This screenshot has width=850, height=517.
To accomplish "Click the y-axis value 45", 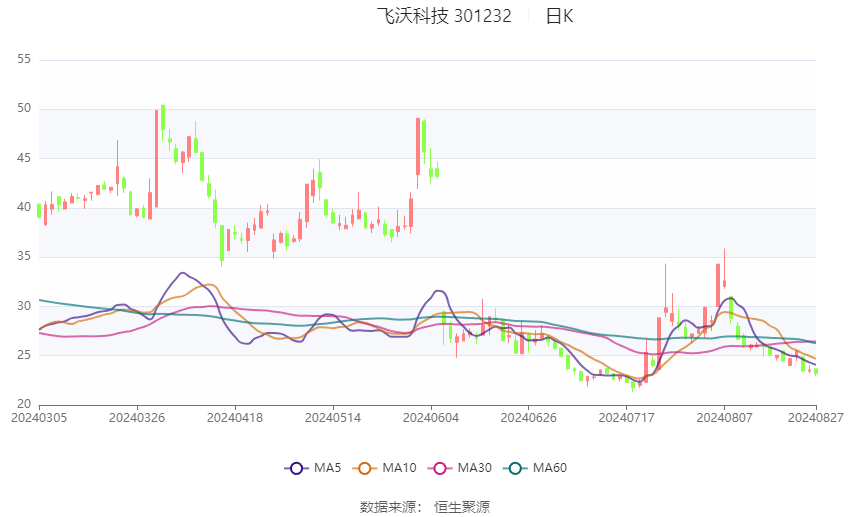I will (x=24, y=158).
